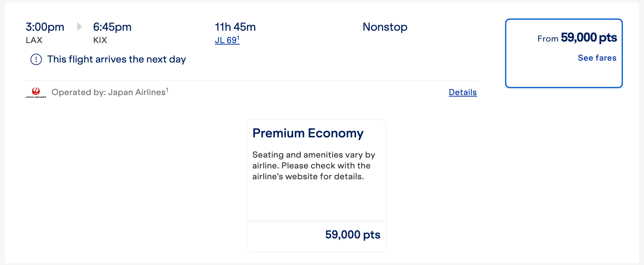This screenshot has height=265, width=644.
Task: Click the 6:45pm arrival time
Action: [112, 27]
